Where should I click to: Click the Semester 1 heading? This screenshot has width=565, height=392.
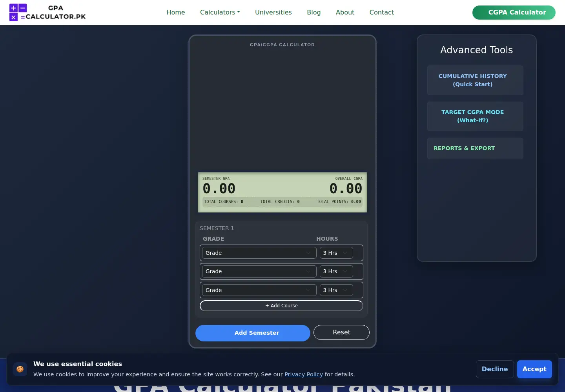click(x=217, y=228)
